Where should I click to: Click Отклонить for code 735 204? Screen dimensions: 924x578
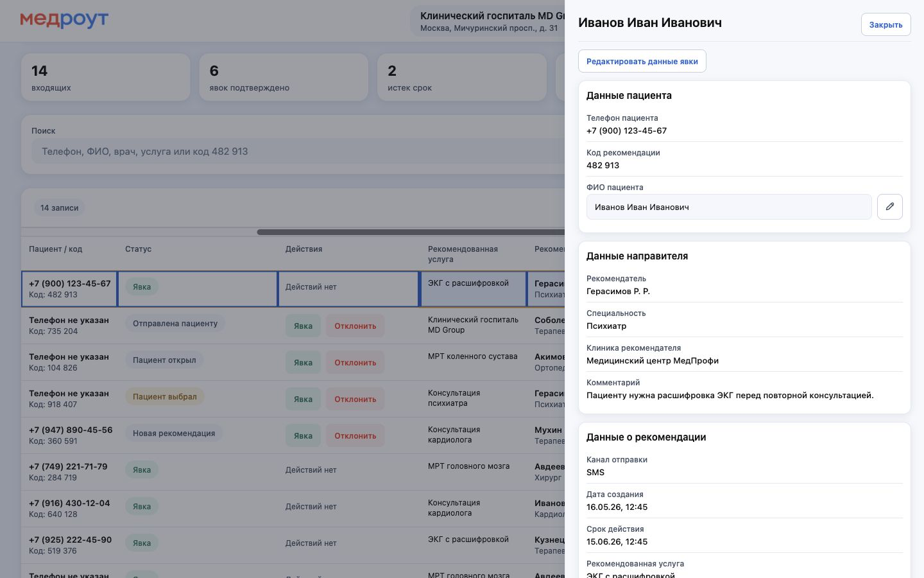click(x=355, y=326)
